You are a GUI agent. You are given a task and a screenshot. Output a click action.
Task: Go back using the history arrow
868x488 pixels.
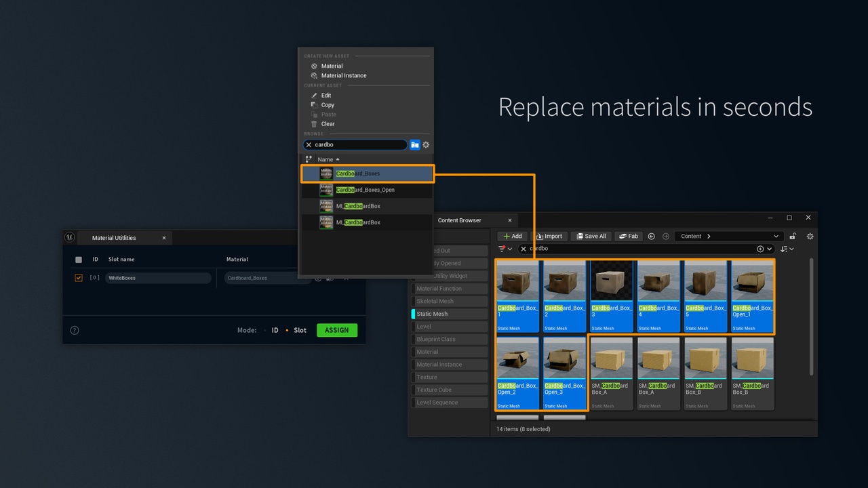tap(652, 237)
